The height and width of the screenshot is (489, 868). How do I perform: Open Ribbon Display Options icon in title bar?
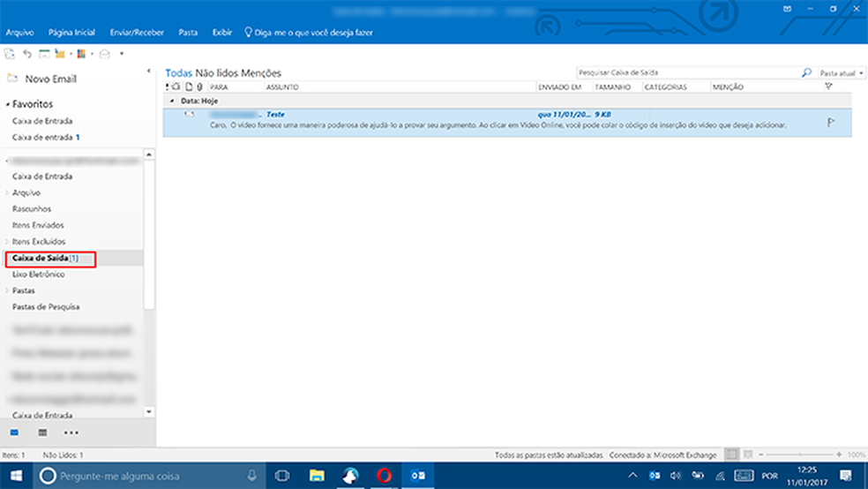click(x=787, y=9)
